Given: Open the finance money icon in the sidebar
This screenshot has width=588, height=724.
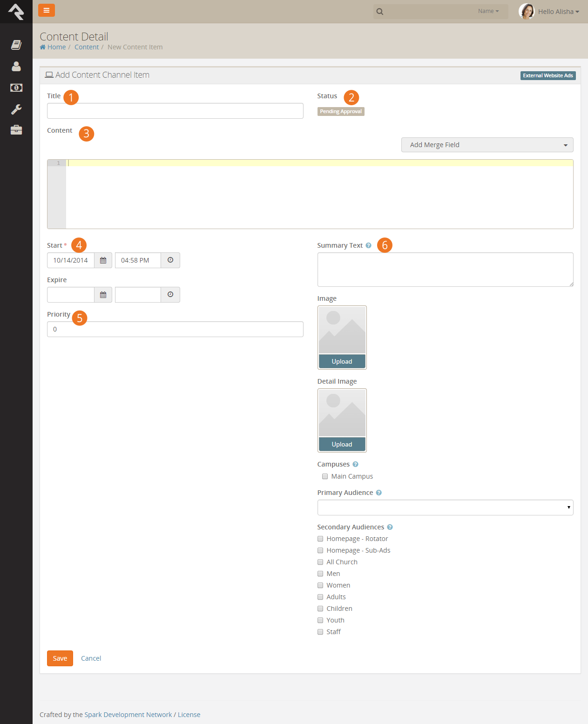Looking at the screenshot, I should 16,88.
